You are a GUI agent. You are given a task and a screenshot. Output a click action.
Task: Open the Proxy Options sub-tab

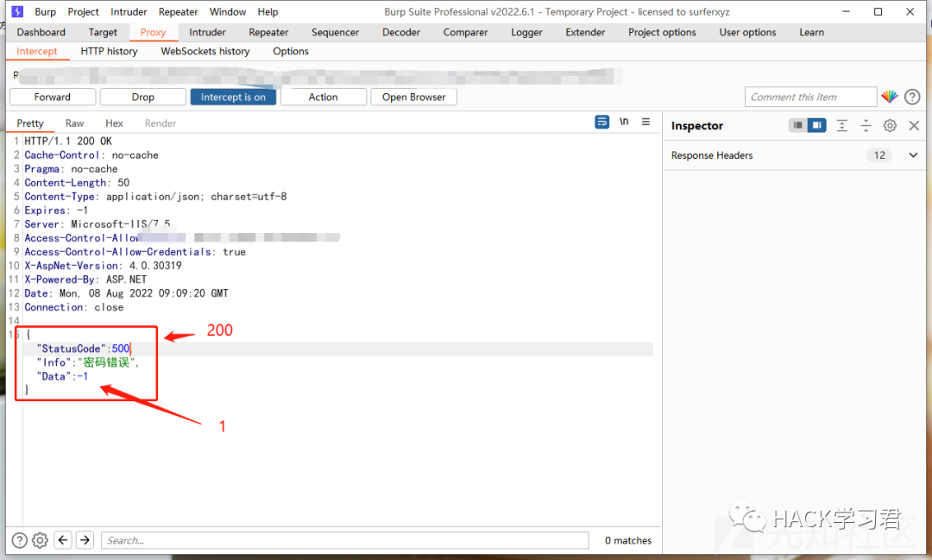tap(291, 51)
